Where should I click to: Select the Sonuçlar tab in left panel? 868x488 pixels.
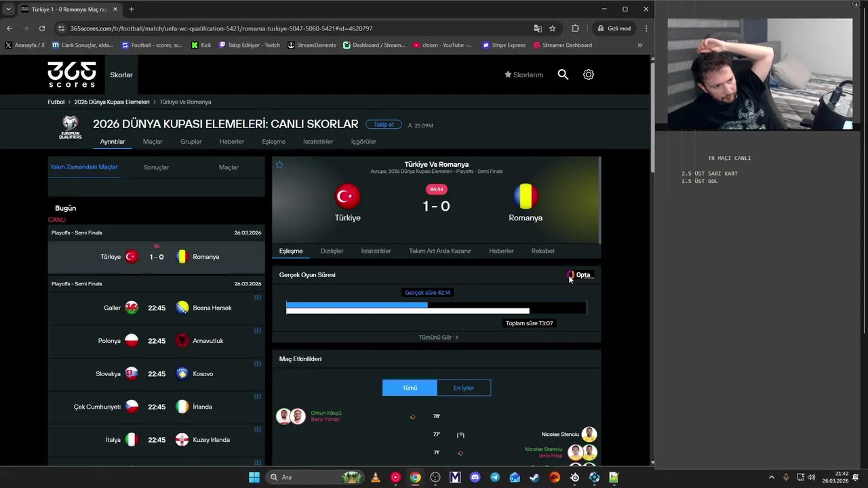(156, 167)
